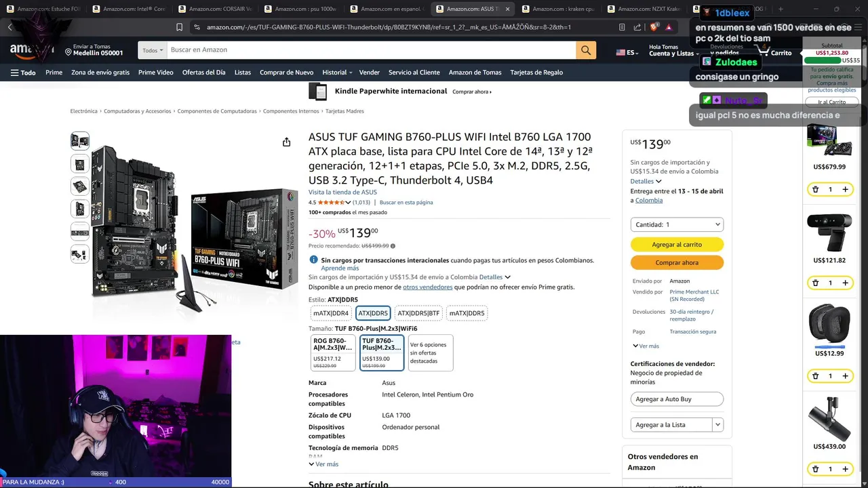Select the ATX|DDR5 style option

point(373,313)
